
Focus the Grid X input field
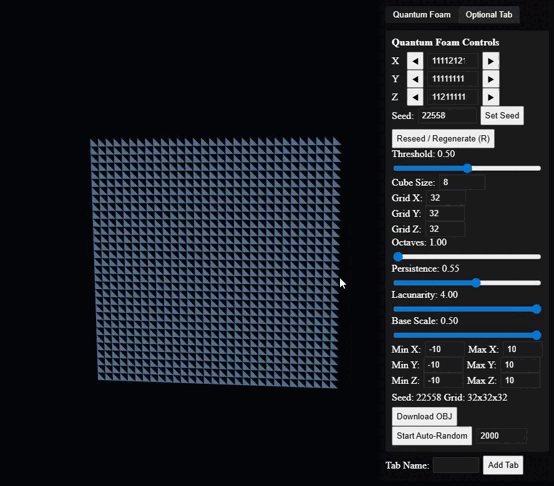click(x=446, y=198)
